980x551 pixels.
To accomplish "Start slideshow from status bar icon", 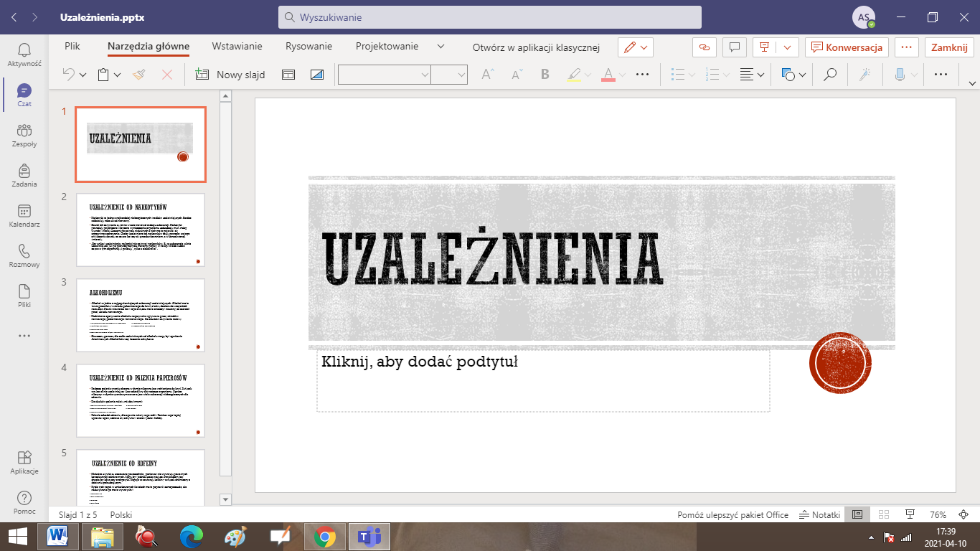I will 910,514.
